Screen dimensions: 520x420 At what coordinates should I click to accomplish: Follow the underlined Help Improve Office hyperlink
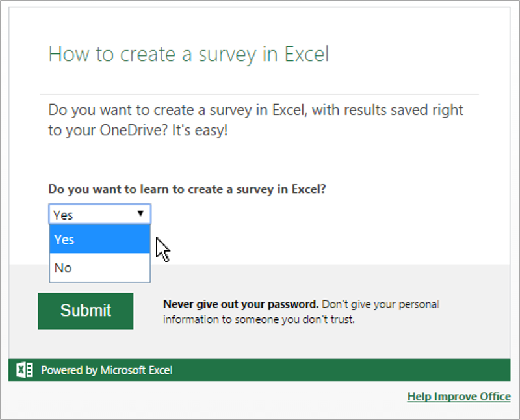tap(459, 397)
